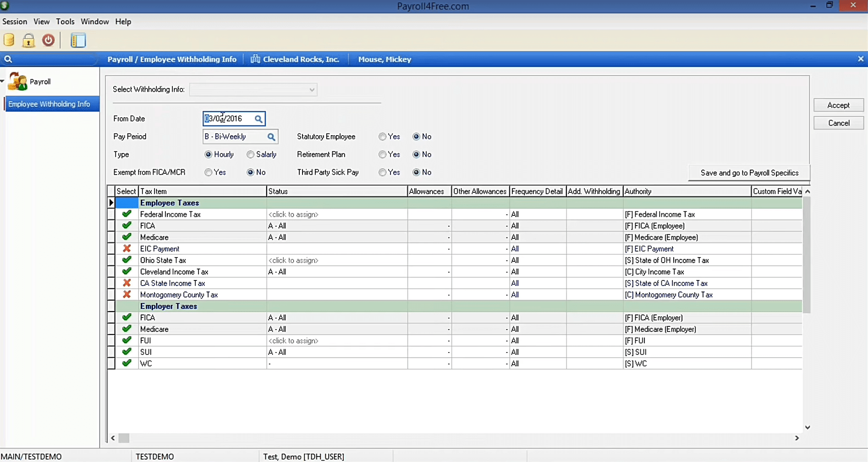Click Save and go to Payroll Specifics
868x462 pixels.
click(x=749, y=173)
